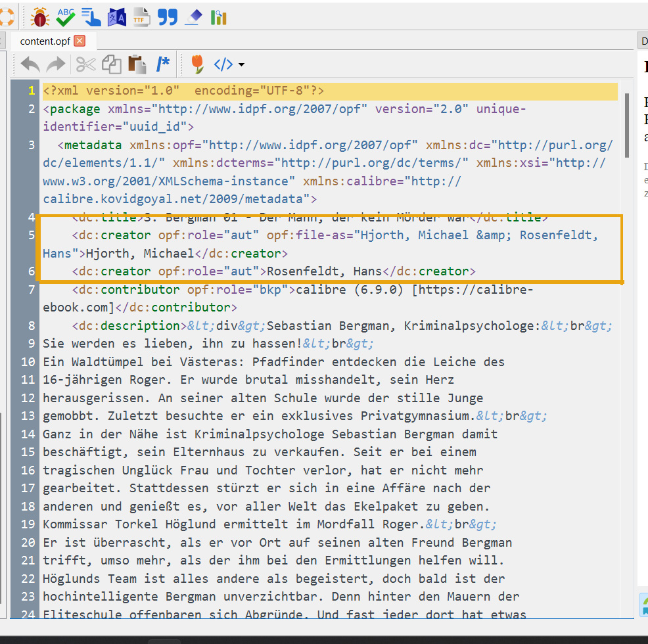The height and width of the screenshot is (644, 648).
Task: Open the ABC spell check tool
Action: [x=66, y=17]
